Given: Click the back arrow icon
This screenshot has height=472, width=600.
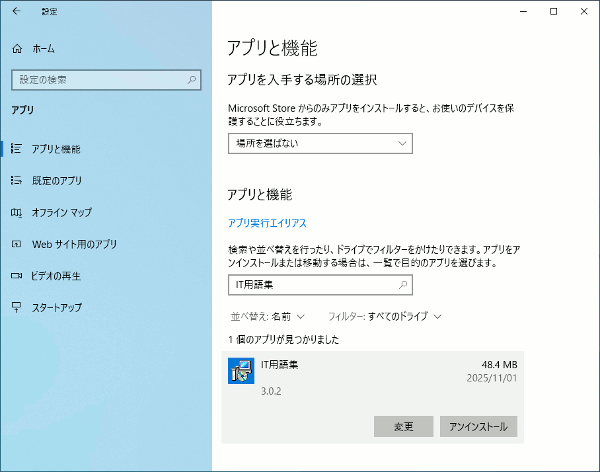Looking at the screenshot, I should (16, 11).
